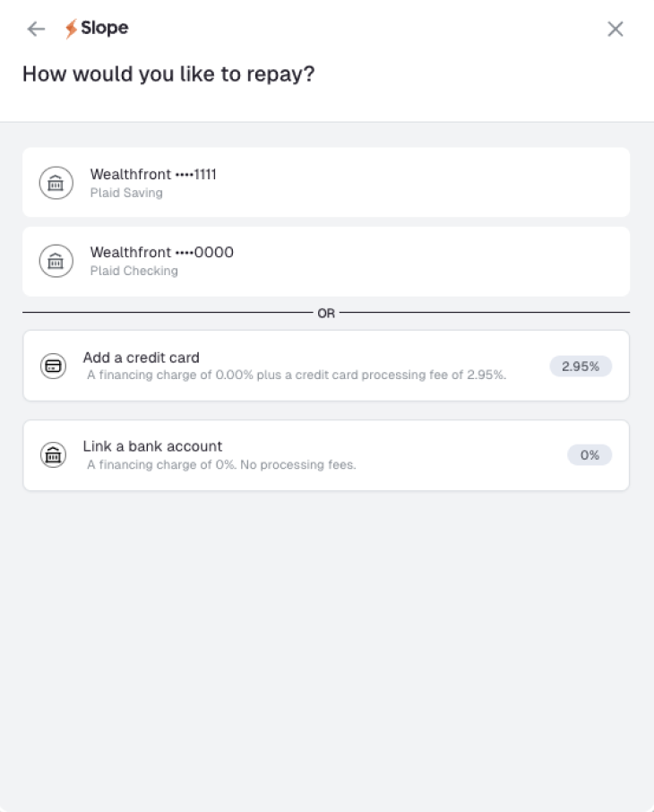The image size is (654, 812).
Task: Choose the Plaid Checking account label
Action: pyautogui.click(x=133, y=272)
